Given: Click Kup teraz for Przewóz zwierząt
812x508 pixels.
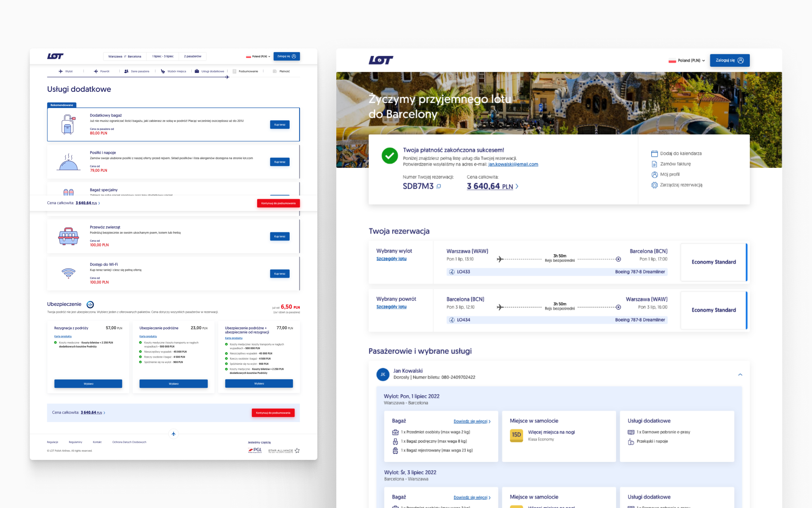Looking at the screenshot, I should [x=280, y=236].
